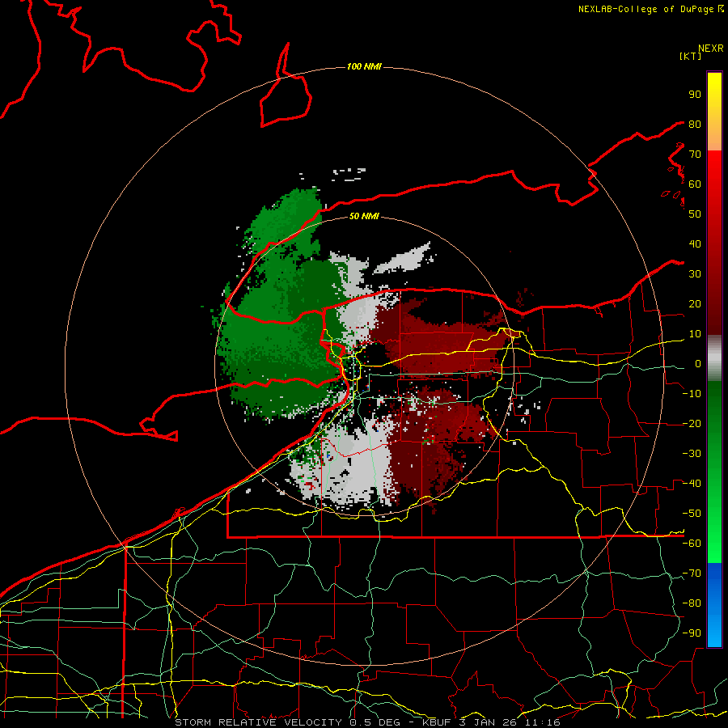This screenshot has width=728, height=728.
Task: Select the -80 scale value
Action: point(692,603)
